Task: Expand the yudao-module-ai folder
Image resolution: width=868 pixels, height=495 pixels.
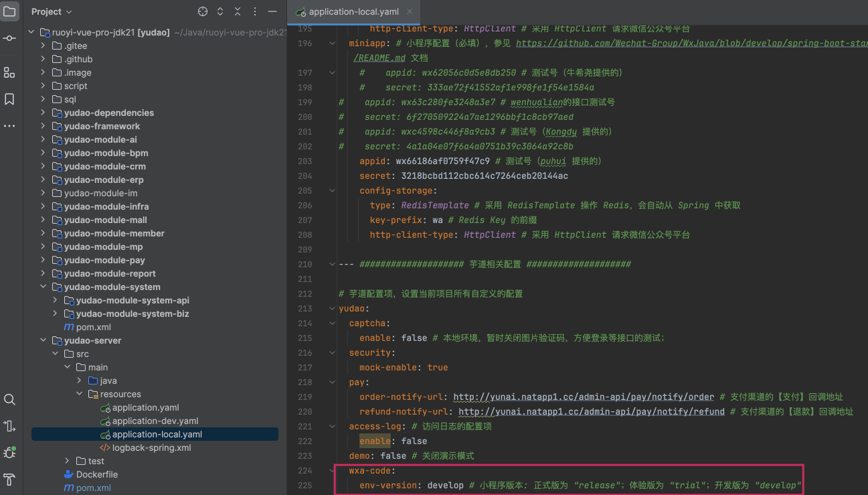Action: (x=43, y=139)
